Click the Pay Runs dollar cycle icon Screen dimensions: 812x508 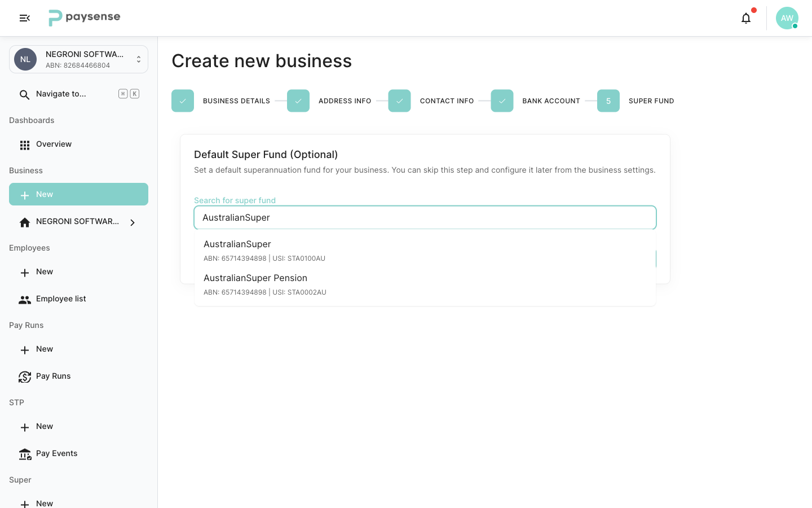click(x=25, y=376)
